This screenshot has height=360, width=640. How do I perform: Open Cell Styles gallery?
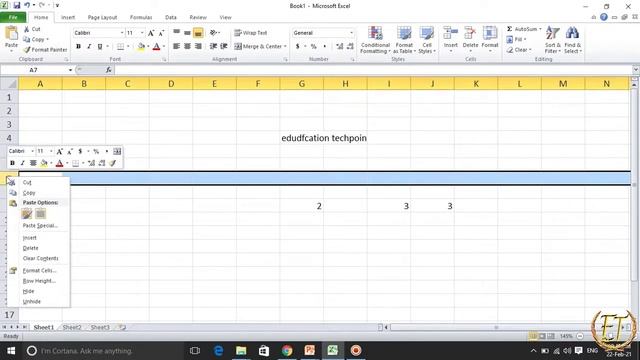click(427, 40)
